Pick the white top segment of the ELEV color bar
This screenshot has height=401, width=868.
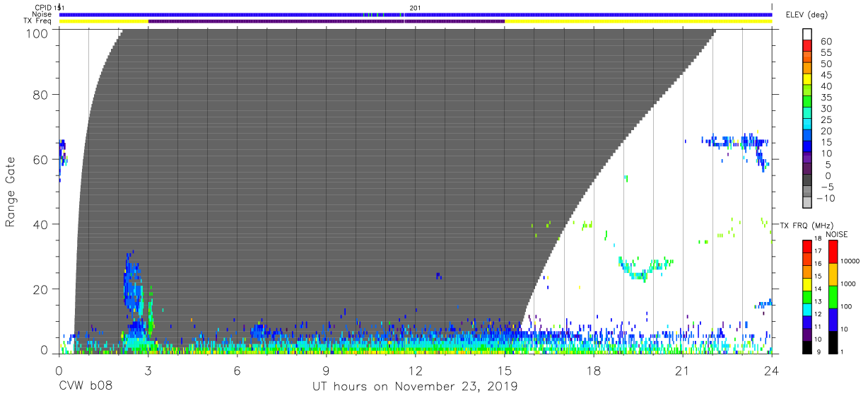click(808, 34)
